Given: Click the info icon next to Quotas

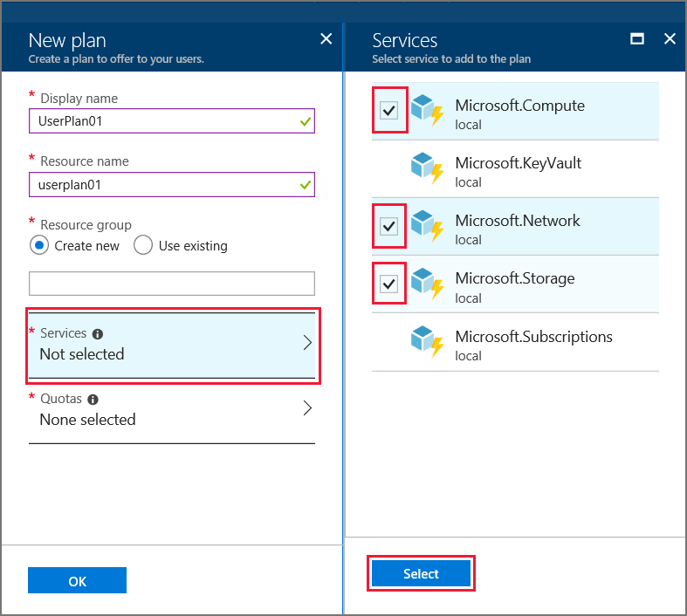Looking at the screenshot, I should (93, 400).
